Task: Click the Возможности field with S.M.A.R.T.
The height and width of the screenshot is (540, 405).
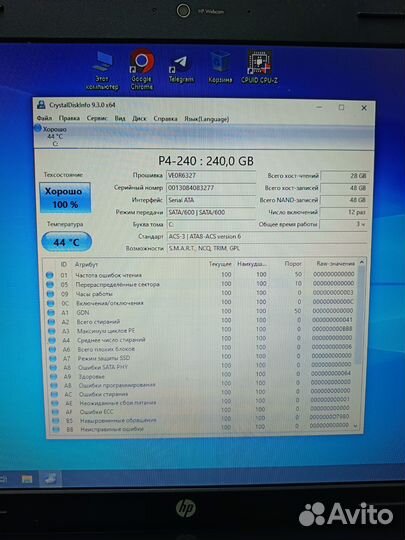Action: coord(267,248)
